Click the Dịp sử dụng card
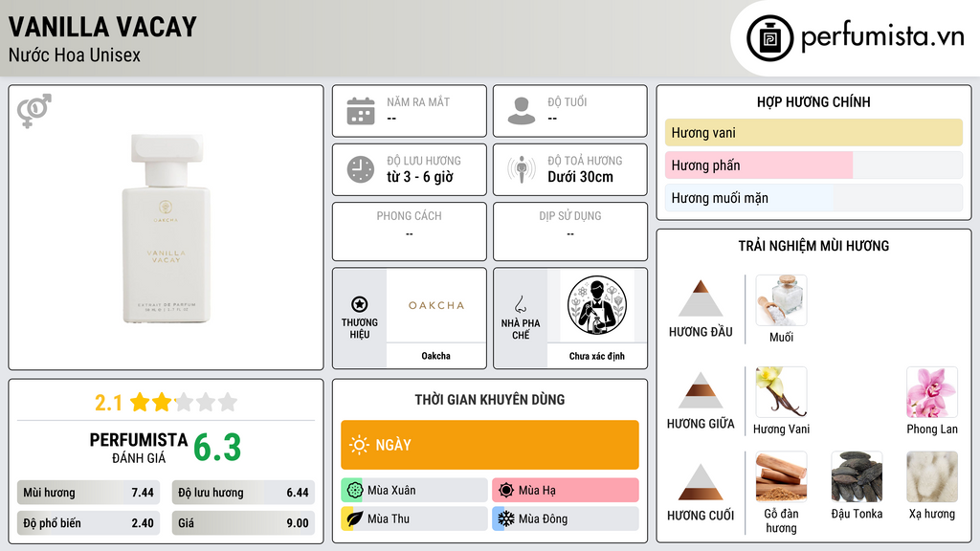This screenshot has width=980, height=551. pos(570,231)
